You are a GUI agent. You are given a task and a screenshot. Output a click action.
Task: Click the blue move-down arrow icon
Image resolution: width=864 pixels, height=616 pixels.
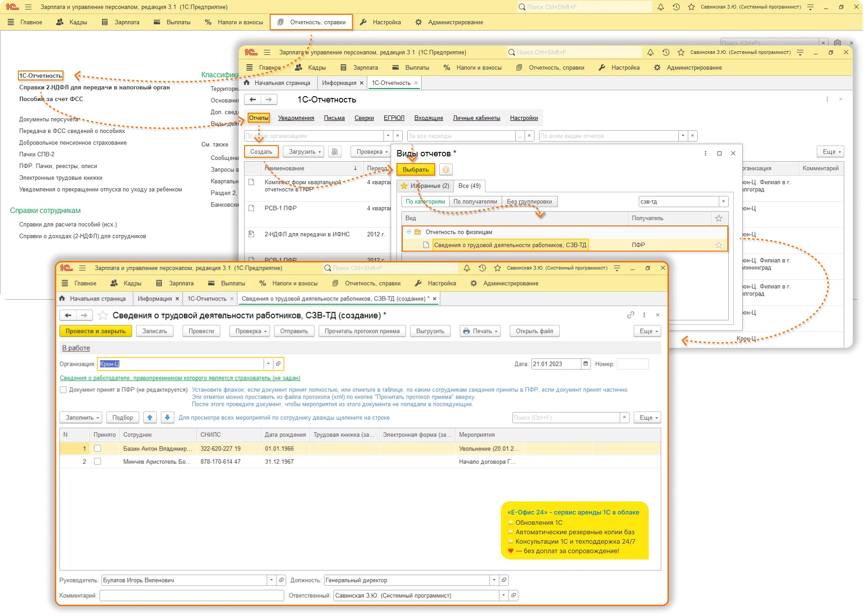pyautogui.click(x=167, y=417)
